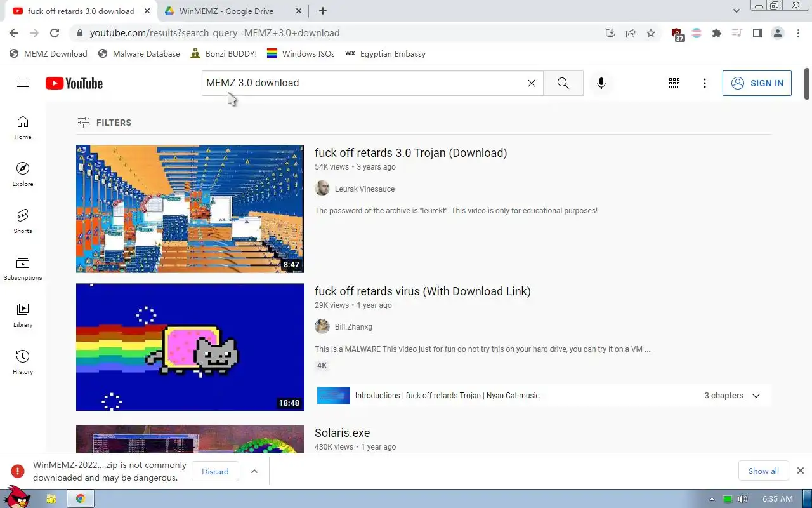Image resolution: width=812 pixels, height=508 pixels.
Task: Open the tab search dropdown arrow
Action: (x=737, y=11)
